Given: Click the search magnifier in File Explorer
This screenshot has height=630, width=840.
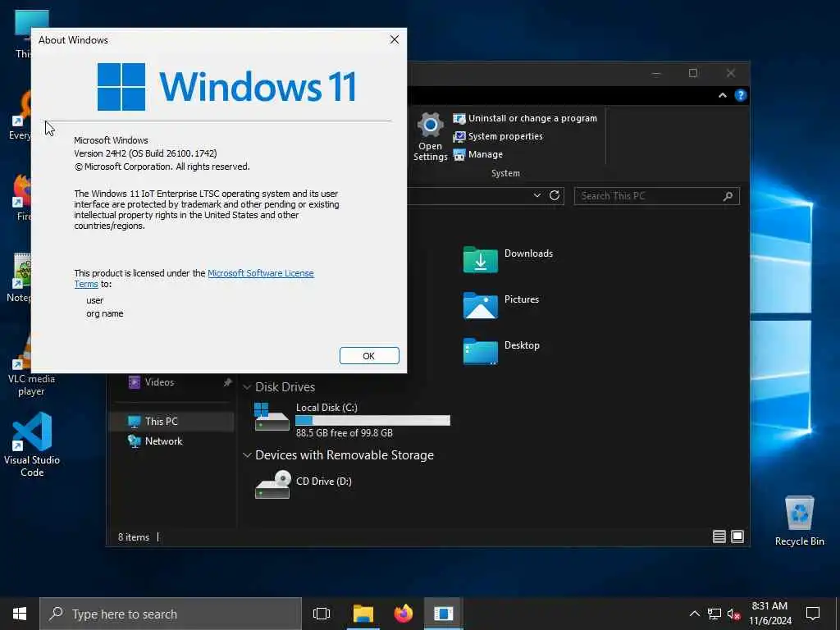Looking at the screenshot, I should 728,196.
